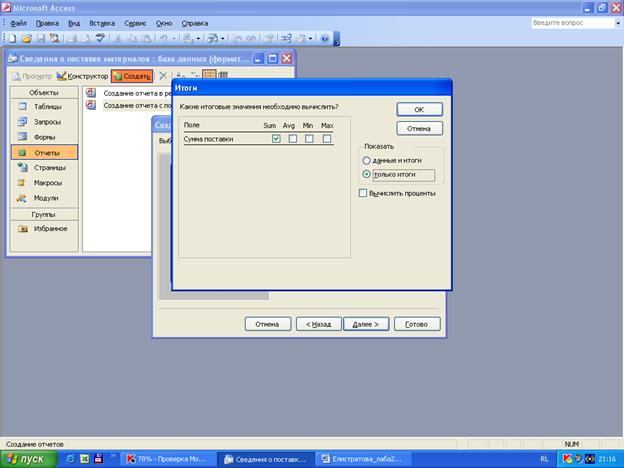624x468 pixels.
Task: Open the Таблицы objects section
Action: coord(46,106)
